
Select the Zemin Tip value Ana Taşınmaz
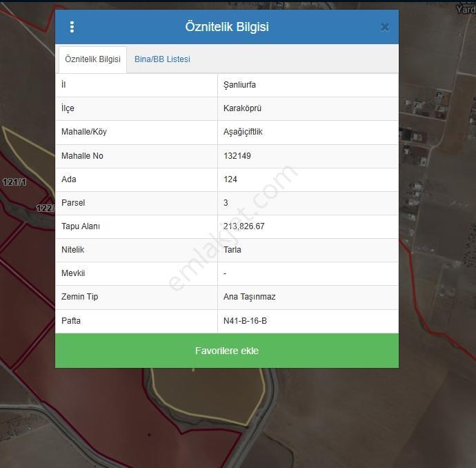tap(250, 297)
